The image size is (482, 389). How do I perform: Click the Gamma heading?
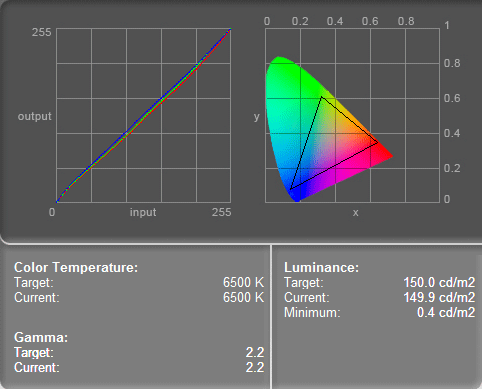[41, 337]
